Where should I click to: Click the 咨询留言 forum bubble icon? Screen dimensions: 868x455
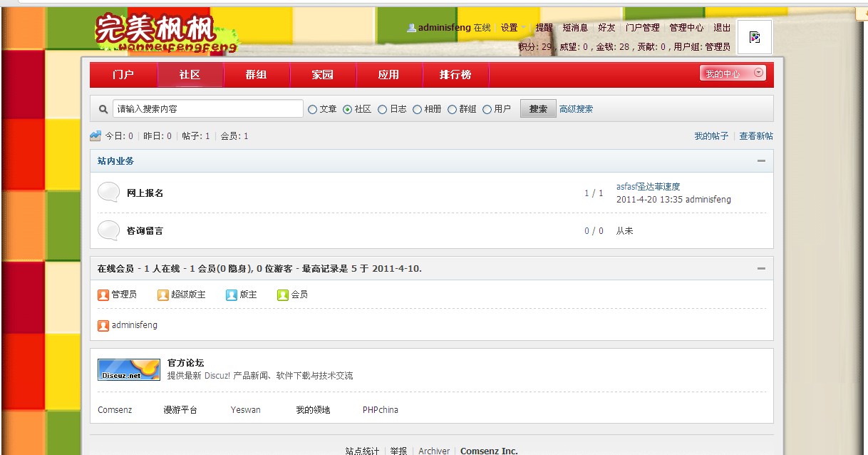pos(108,230)
